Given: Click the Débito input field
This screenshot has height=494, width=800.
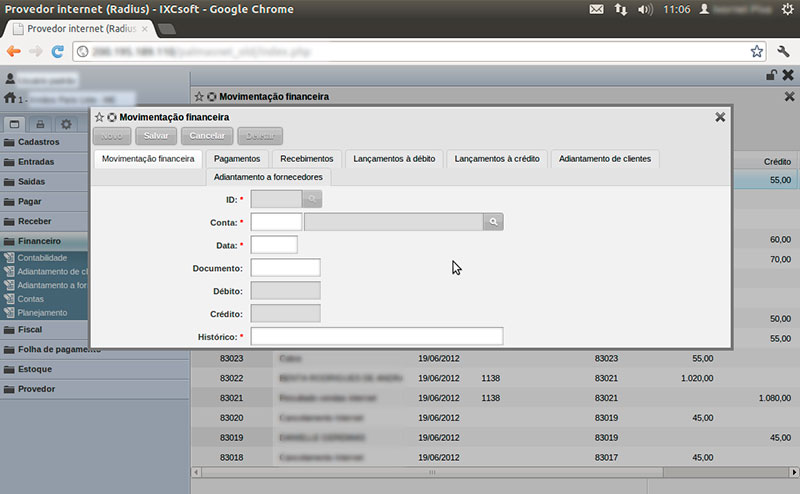Looking at the screenshot, I should [286, 291].
